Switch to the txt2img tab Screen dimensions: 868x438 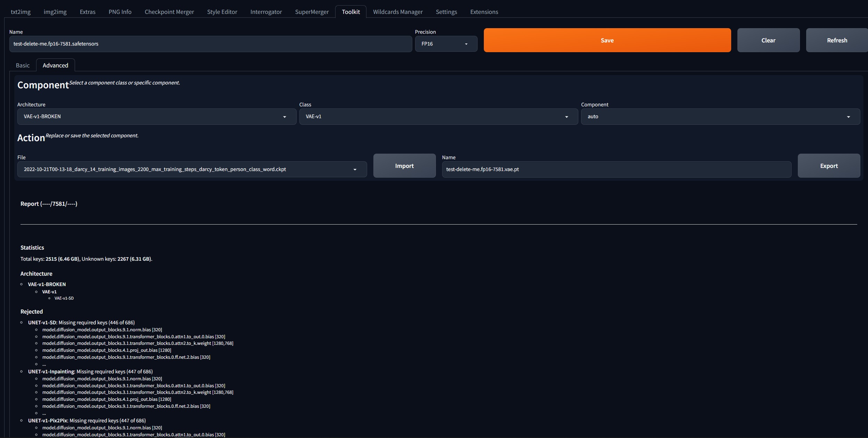pyautogui.click(x=20, y=11)
